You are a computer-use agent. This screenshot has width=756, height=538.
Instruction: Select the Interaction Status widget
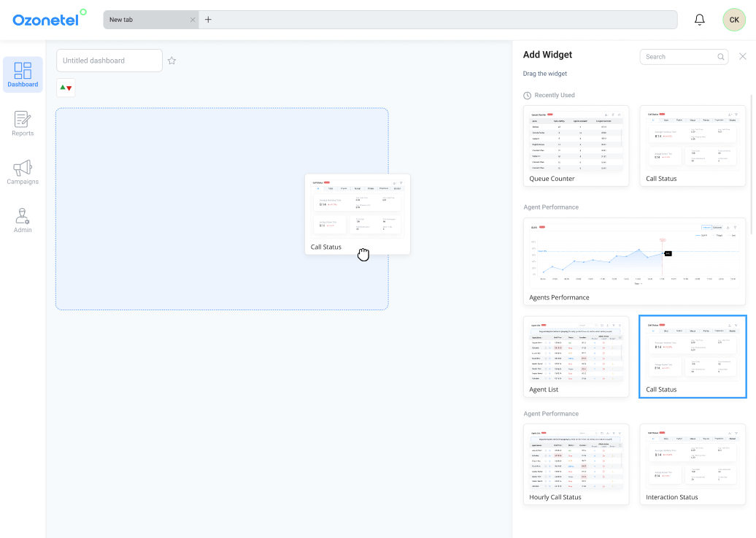coord(693,464)
